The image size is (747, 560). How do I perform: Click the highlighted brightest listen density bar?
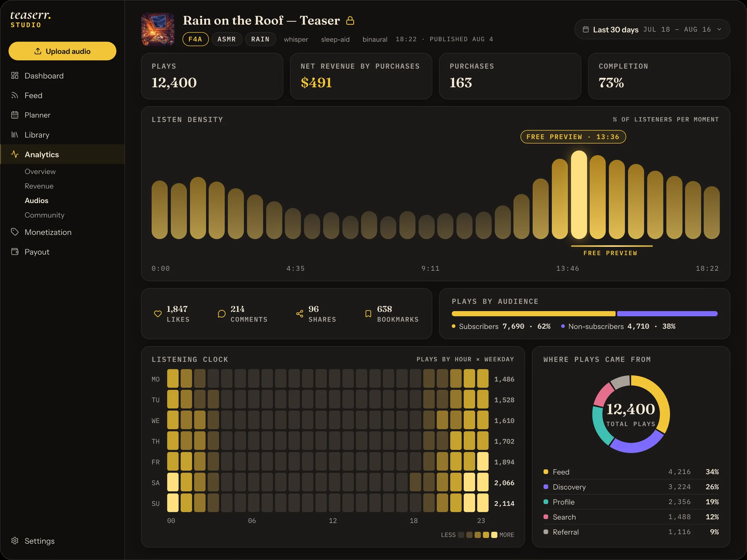(579, 195)
